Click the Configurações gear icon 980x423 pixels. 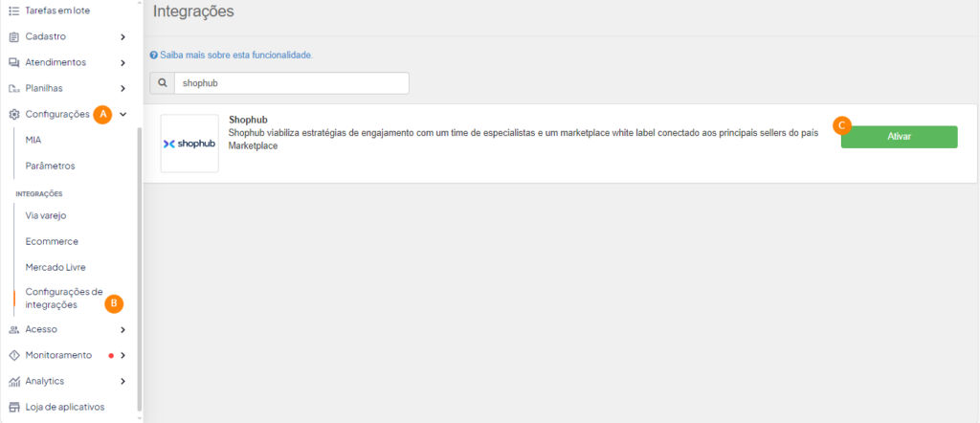coord(14,114)
